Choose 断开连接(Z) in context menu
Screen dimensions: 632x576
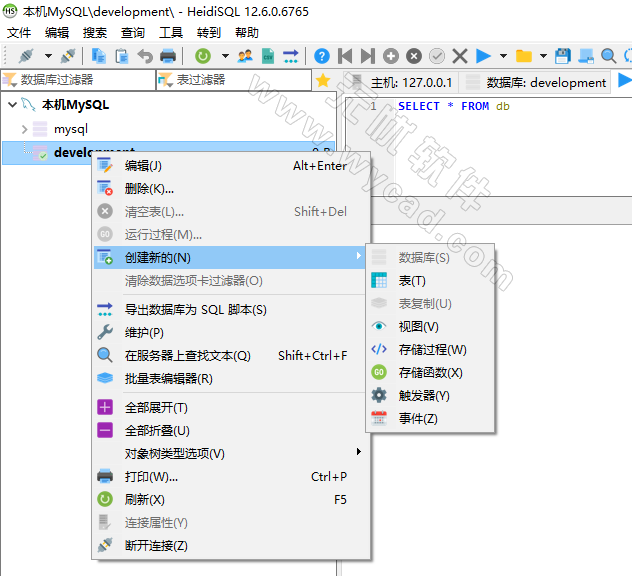(231, 545)
